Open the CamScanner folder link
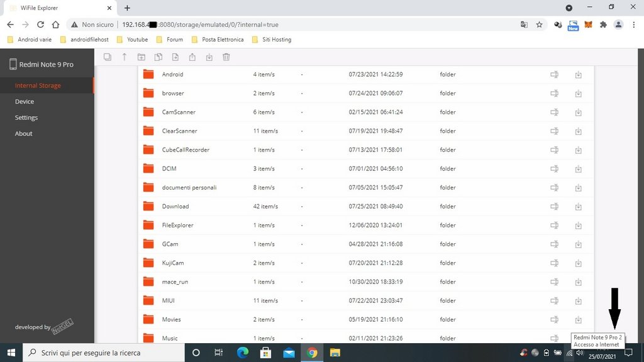 (x=179, y=112)
